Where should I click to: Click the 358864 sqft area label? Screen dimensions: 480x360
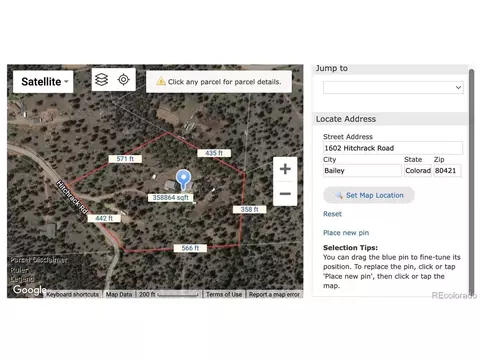[170, 198]
